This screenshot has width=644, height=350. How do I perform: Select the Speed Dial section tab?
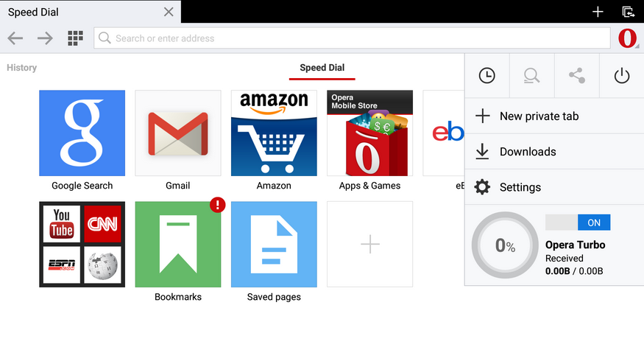tap(322, 68)
